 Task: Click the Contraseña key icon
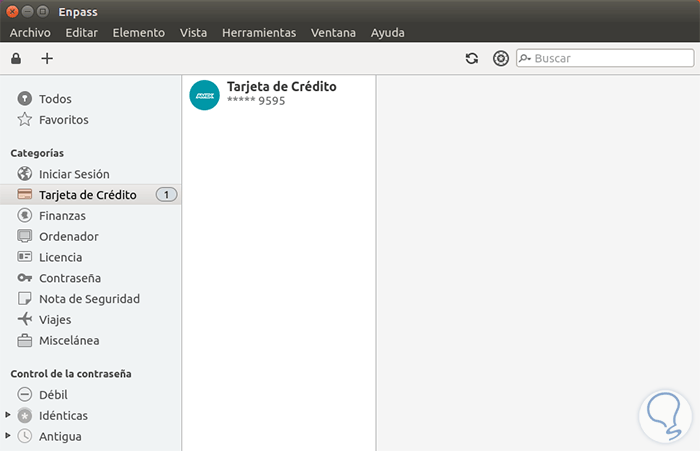25,278
